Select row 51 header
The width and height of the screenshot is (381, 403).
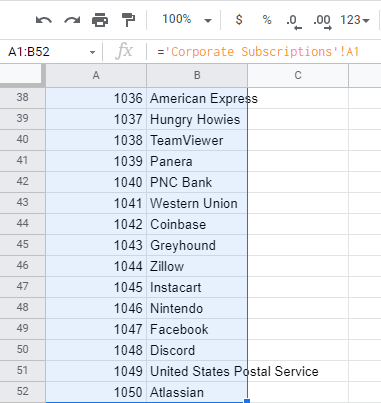[x=22, y=371]
